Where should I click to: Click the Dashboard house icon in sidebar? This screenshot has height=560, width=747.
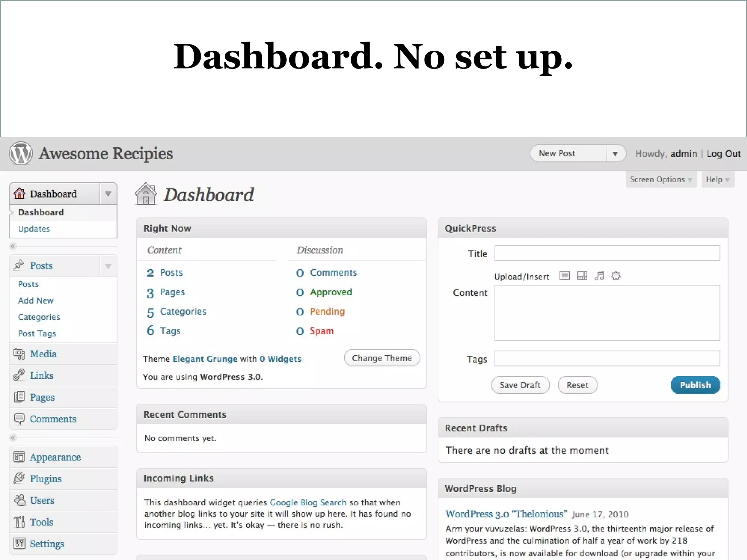click(x=19, y=194)
